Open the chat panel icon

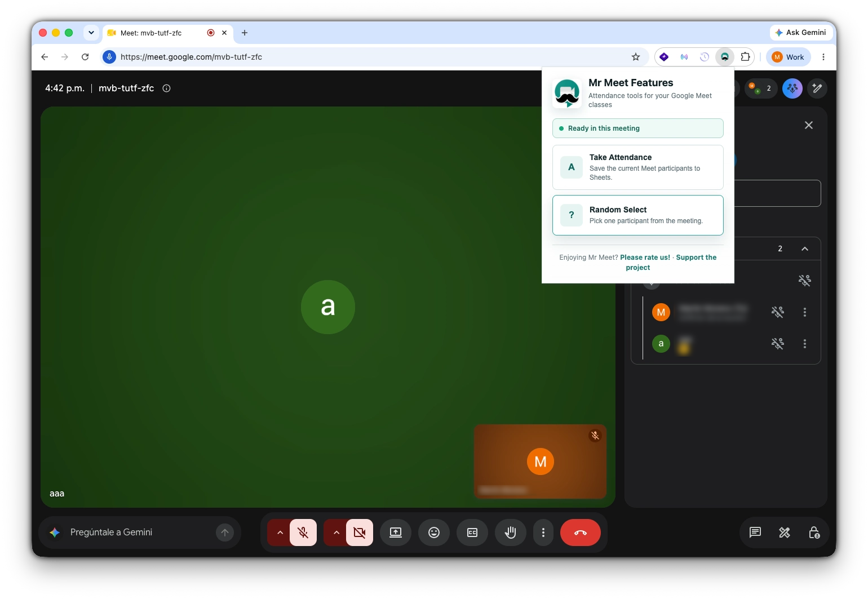[x=755, y=533]
